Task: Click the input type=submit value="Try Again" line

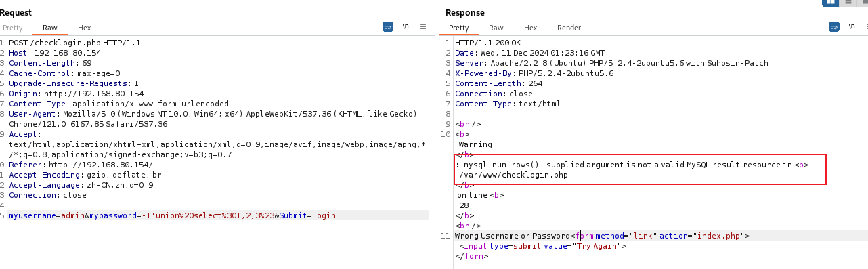Action: pyautogui.click(x=542, y=246)
